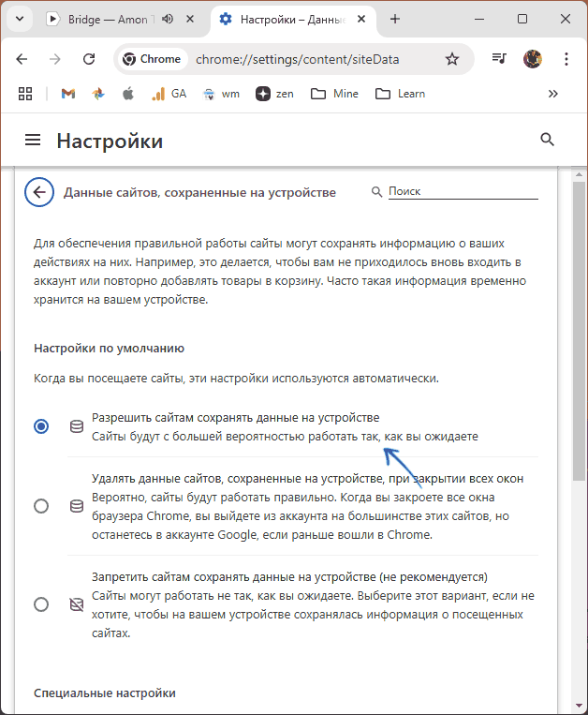588x715 pixels.
Task: Return to previous settings page via back arrow
Action: coord(39,192)
